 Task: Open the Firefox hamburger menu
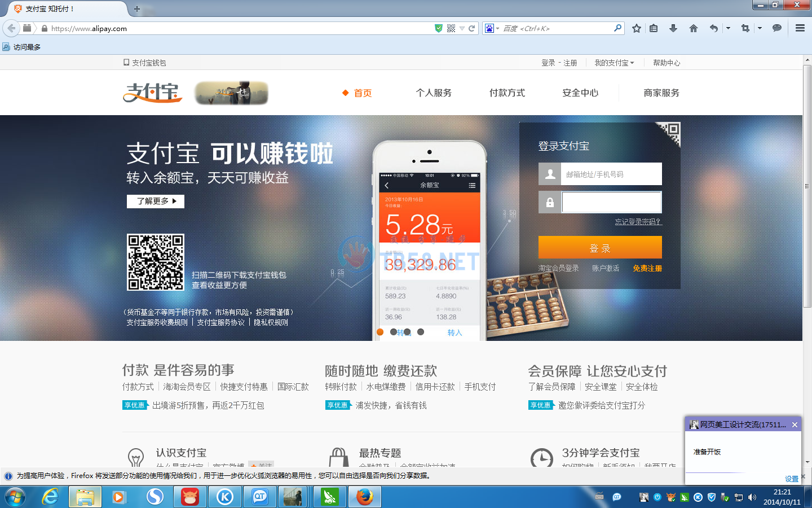(800, 28)
